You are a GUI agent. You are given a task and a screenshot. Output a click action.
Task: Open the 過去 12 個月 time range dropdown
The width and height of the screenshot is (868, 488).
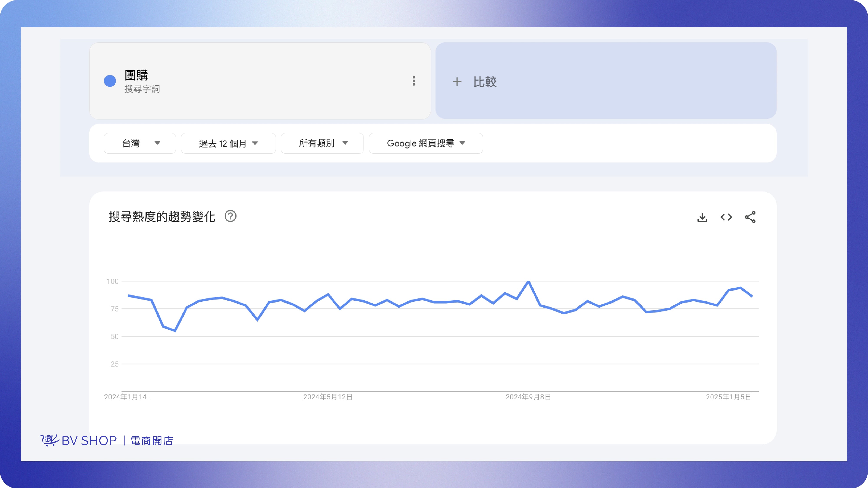tap(229, 143)
